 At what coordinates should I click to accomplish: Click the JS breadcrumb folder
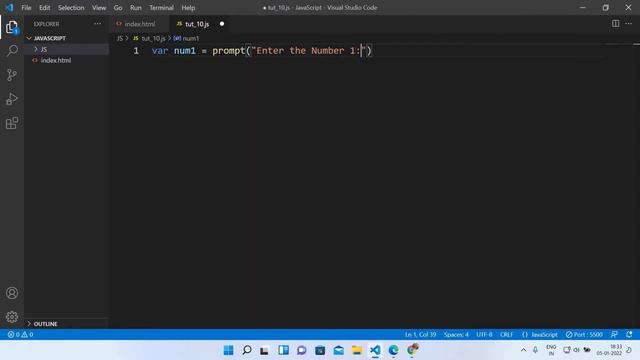120,38
